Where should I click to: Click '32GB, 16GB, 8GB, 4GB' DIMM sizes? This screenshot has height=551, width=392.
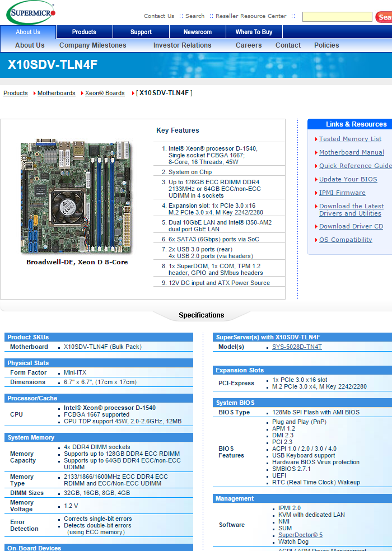[97, 493]
